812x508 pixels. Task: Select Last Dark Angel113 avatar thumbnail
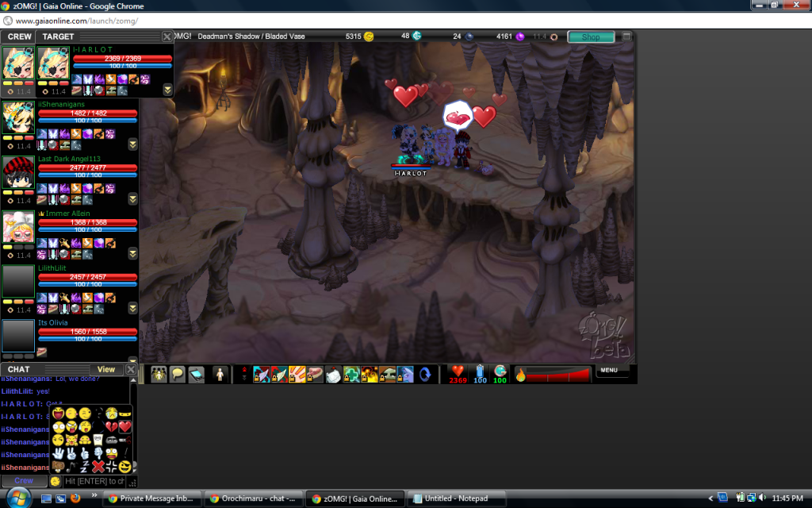pyautogui.click(x=18, y=172)
